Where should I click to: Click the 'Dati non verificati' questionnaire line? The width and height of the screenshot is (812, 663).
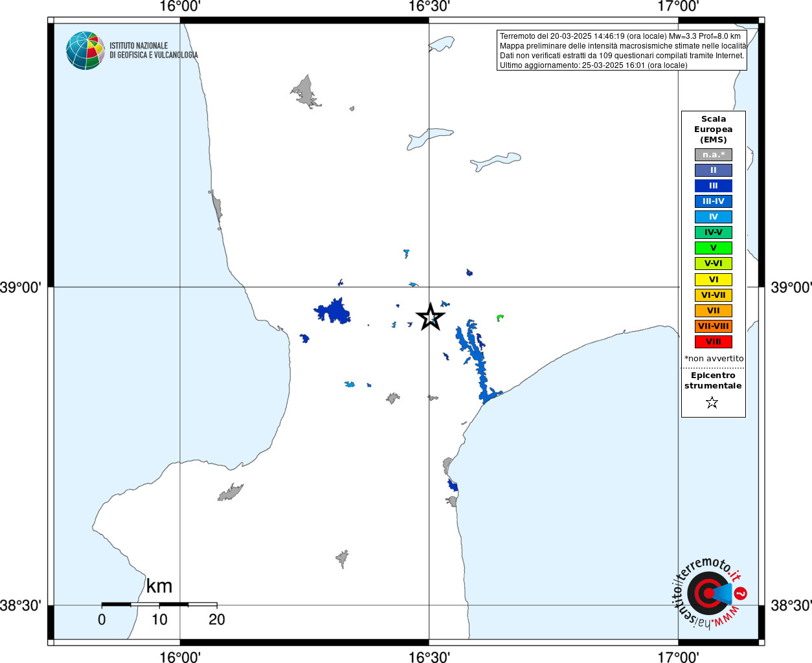click(x=622, y=56)
